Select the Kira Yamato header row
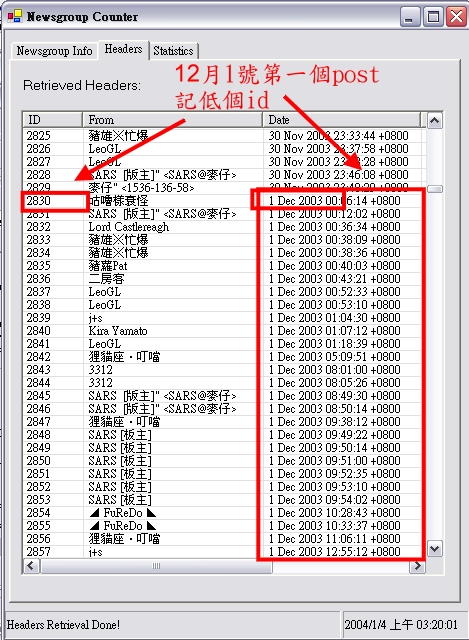Image resolution: width=469 pixels, height=640 pixels. coord(224,331)
